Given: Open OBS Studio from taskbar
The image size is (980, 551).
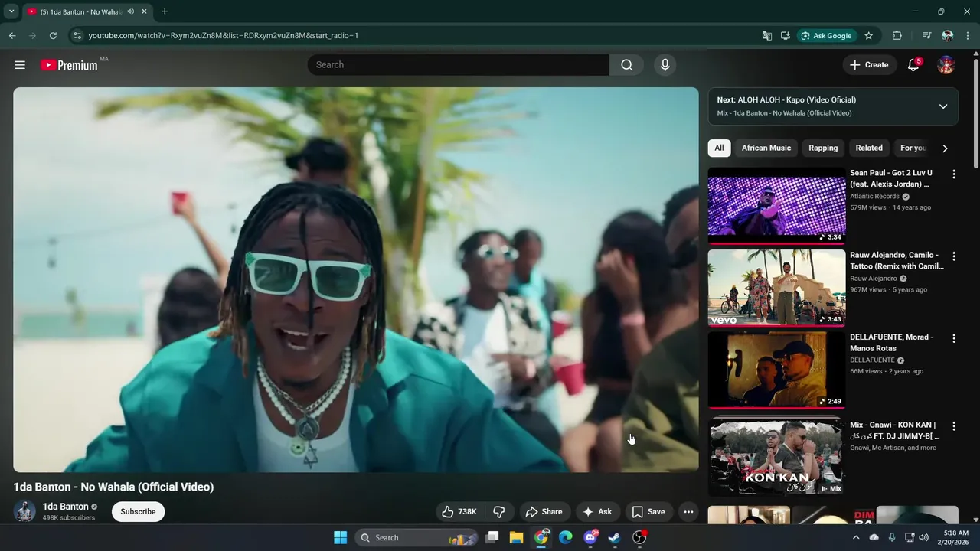Looking at the screenshot, I should (x=639, y=537).
